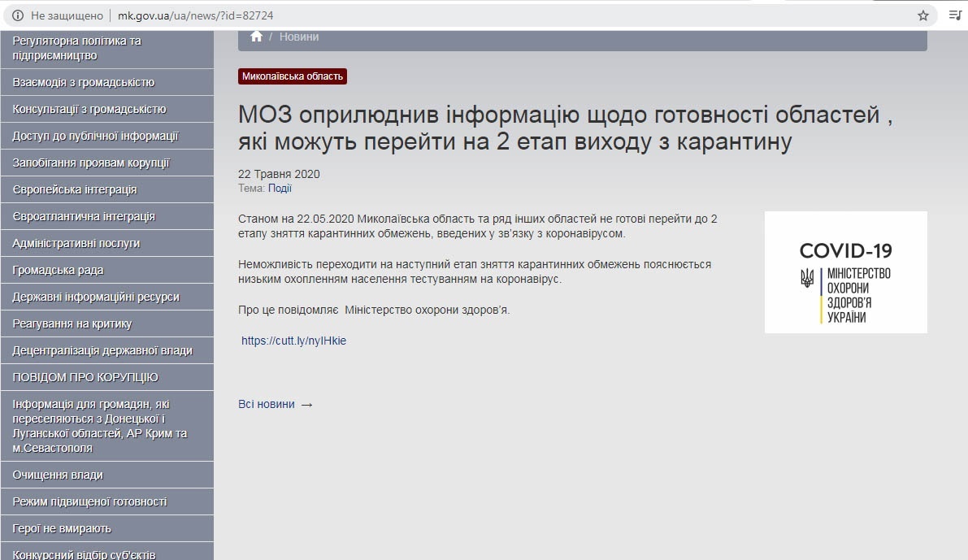
Task: Open Євроатлантична інтеграція section
Action: tap(107, 217)
